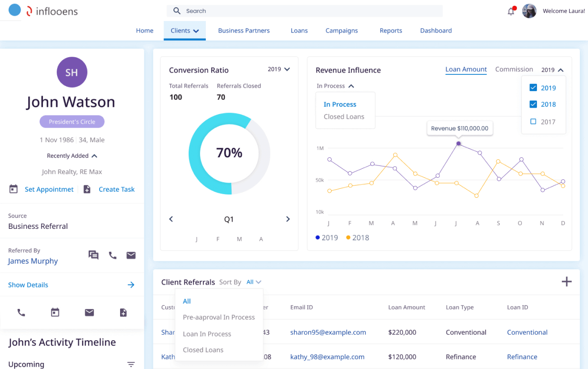Add a new client referral with the plus icon
The width and height of the screenshot is (588, 369).
tap(567, 282)
